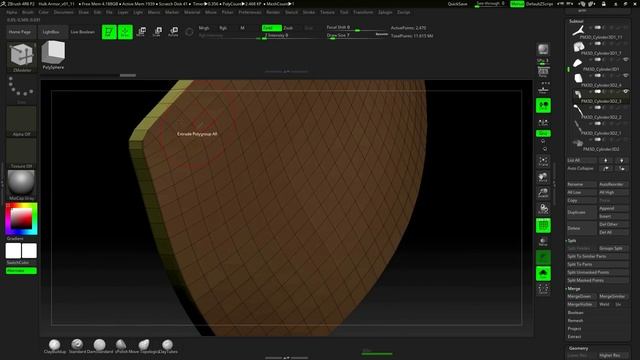Viewport: 640px width, 360px height.
Task: Click QuickSave in the top bar
Action: [457, 4]
